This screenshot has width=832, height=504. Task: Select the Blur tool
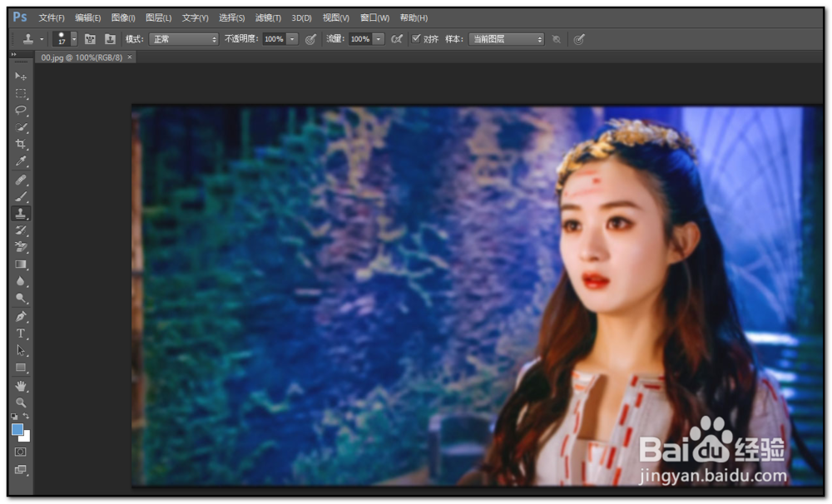pos(21,281)
